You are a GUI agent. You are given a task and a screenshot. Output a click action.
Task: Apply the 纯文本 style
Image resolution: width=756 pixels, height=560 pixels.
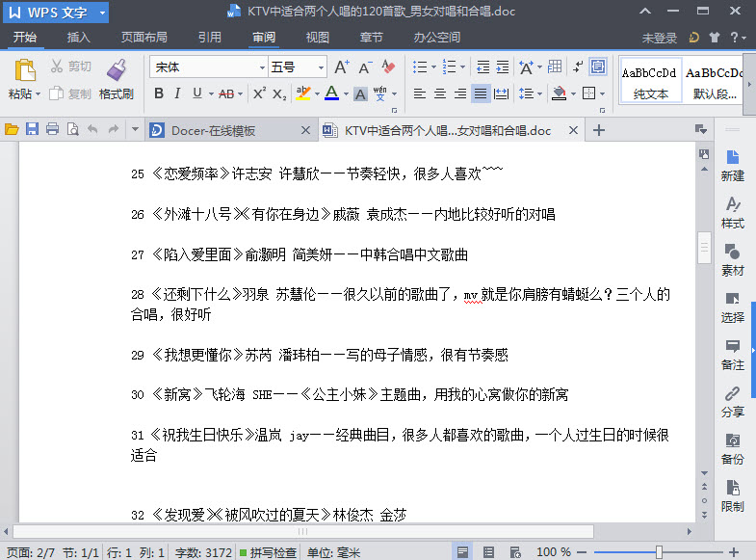pyautogui.click(x=650, y=80)
